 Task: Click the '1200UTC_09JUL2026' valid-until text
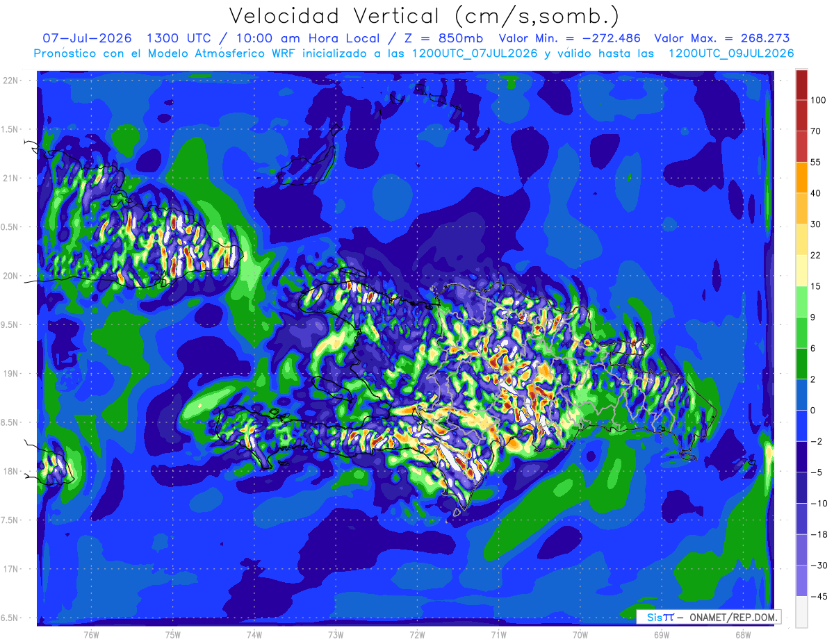tap(730, 53)
